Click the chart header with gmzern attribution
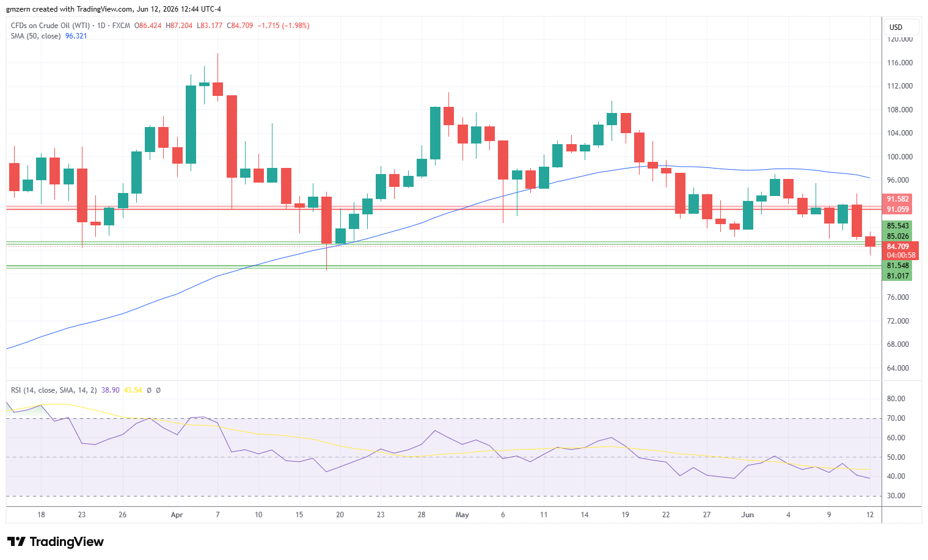The image size is (928, 560). 114,9
